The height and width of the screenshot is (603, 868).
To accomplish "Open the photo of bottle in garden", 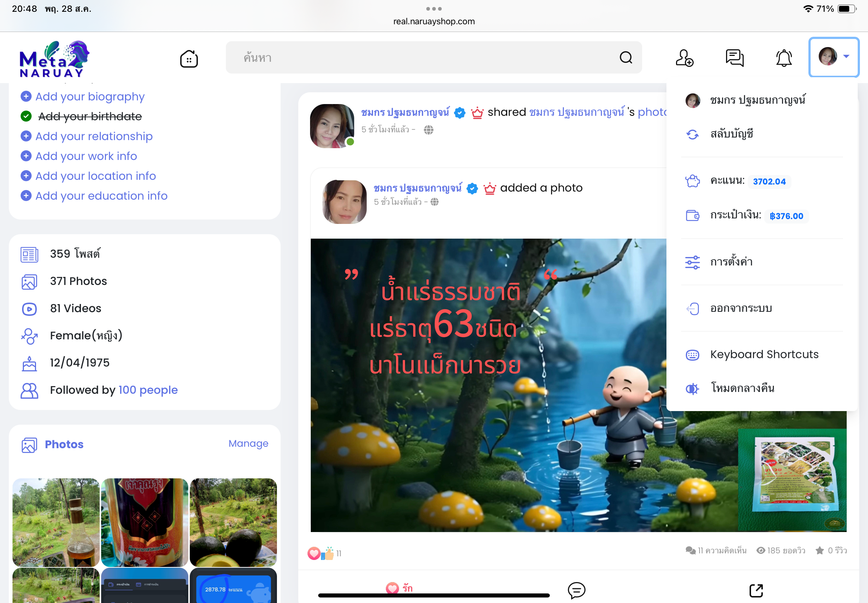I will point(56,522).
